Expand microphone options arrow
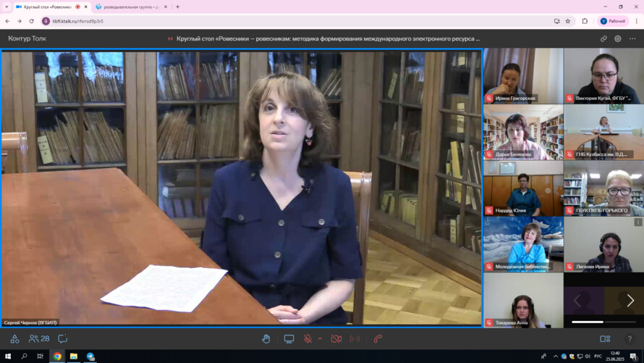Image resolution: width=644 pixels, height=363 pixels. click(x=320, y=339)
